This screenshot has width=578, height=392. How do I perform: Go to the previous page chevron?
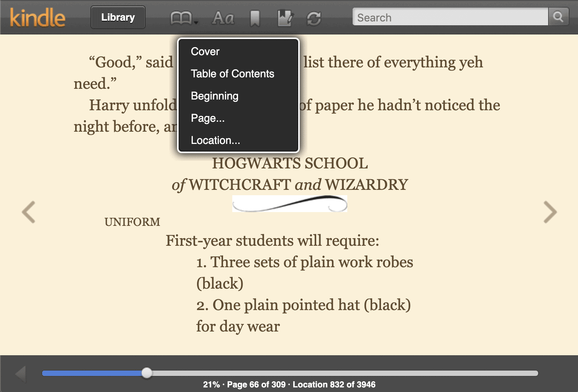(29, 212)
